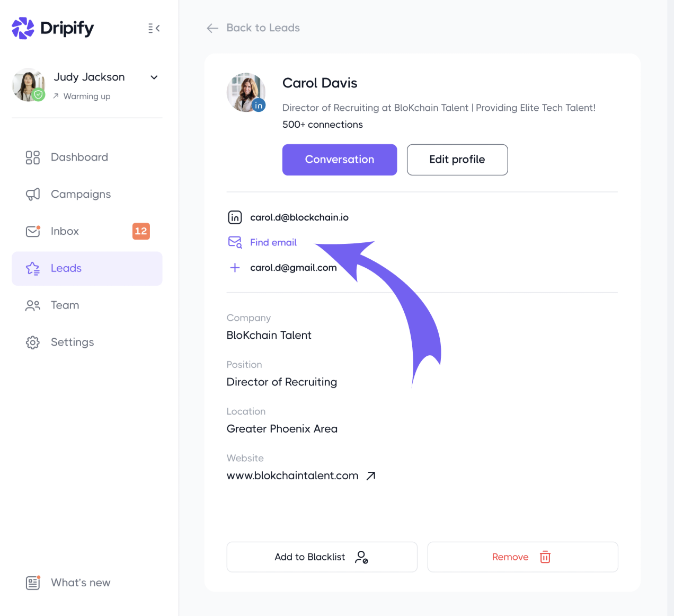Select carol.d@gmail.com email text
This screenshot has height=616, width=674.
point(294,268)
